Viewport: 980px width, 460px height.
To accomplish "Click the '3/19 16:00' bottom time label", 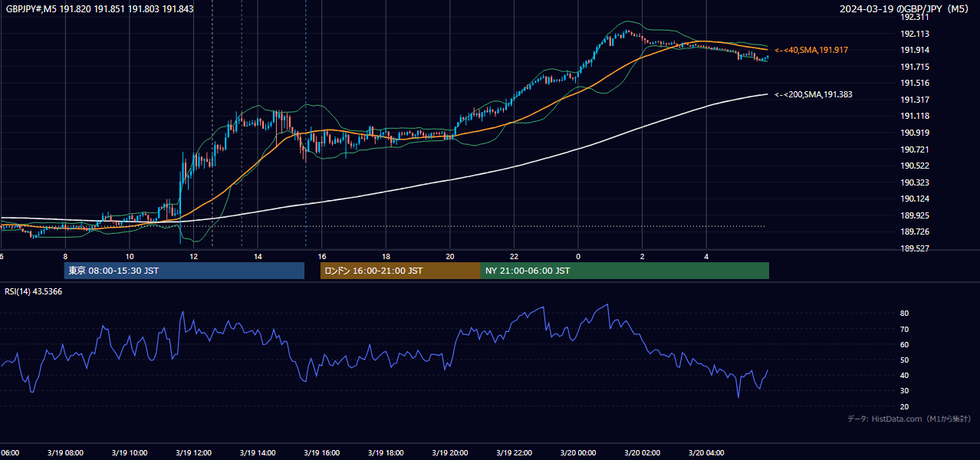I will point(321,453).
